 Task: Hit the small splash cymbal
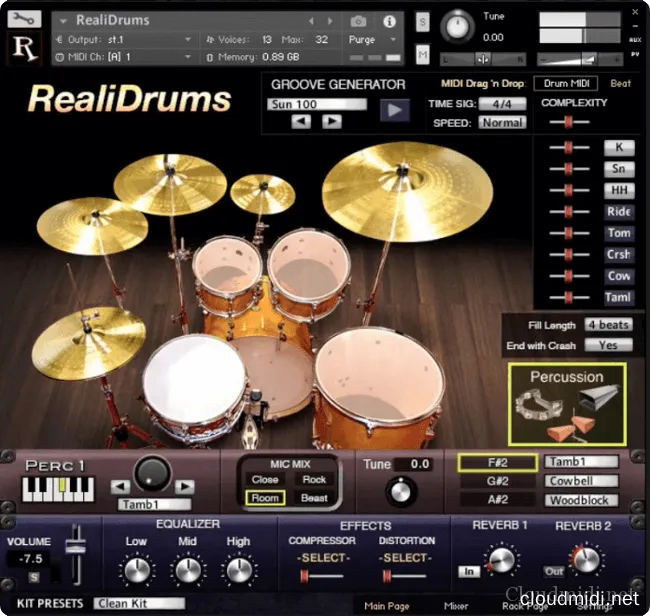[263, 194]
